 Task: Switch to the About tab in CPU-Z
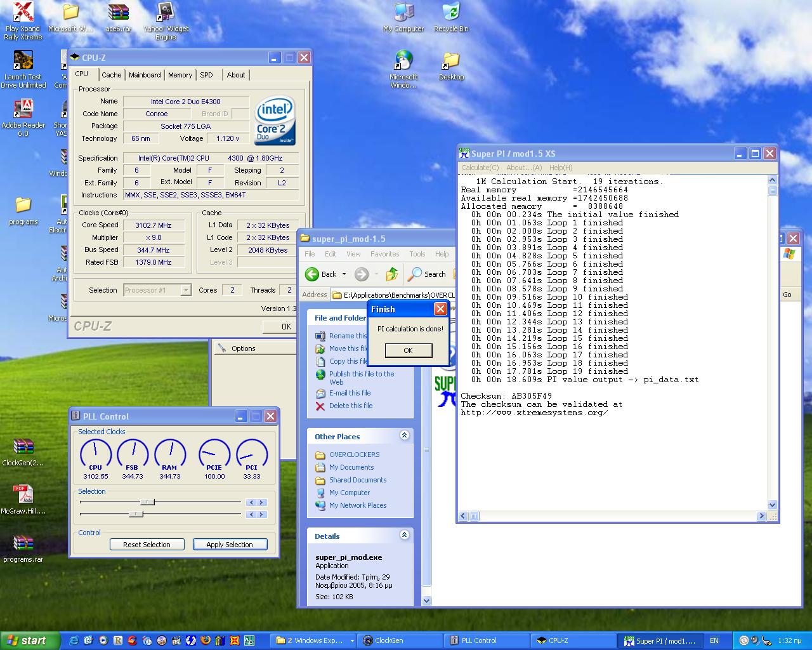coord(236,75)
